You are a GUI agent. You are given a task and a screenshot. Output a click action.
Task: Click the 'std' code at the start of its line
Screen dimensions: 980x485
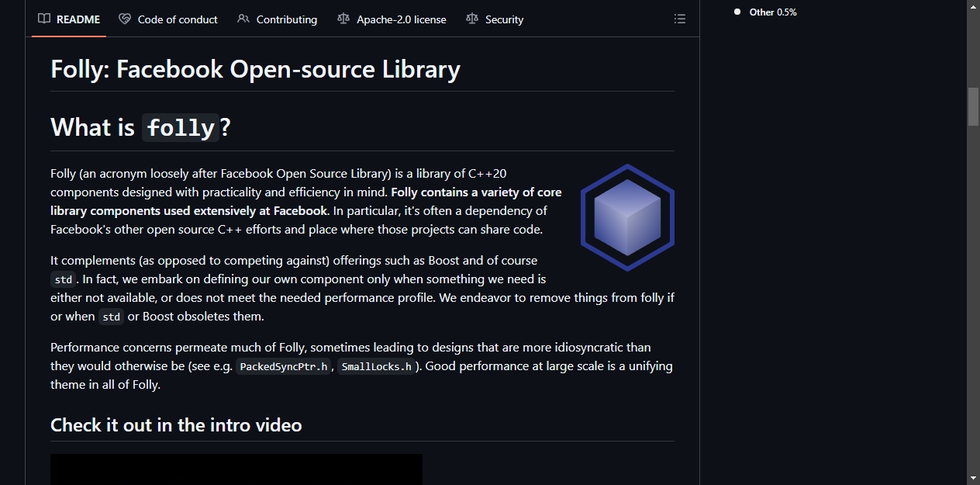64,279
